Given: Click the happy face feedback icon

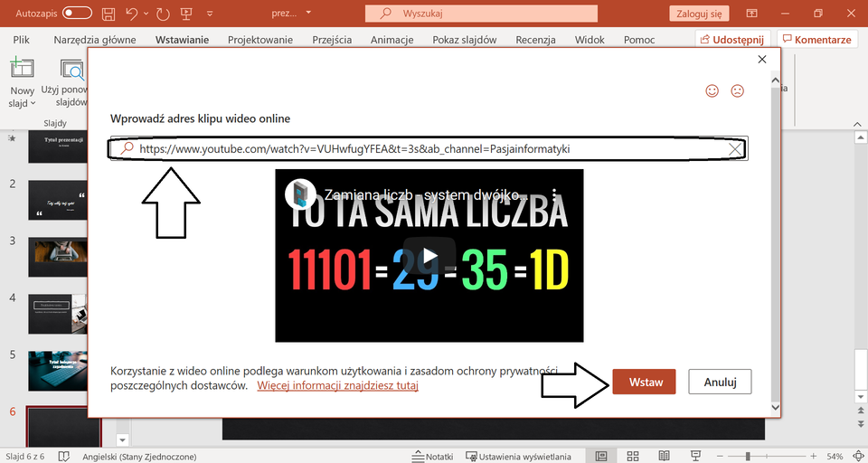Looking at the screenshot, I should (712, 90).
